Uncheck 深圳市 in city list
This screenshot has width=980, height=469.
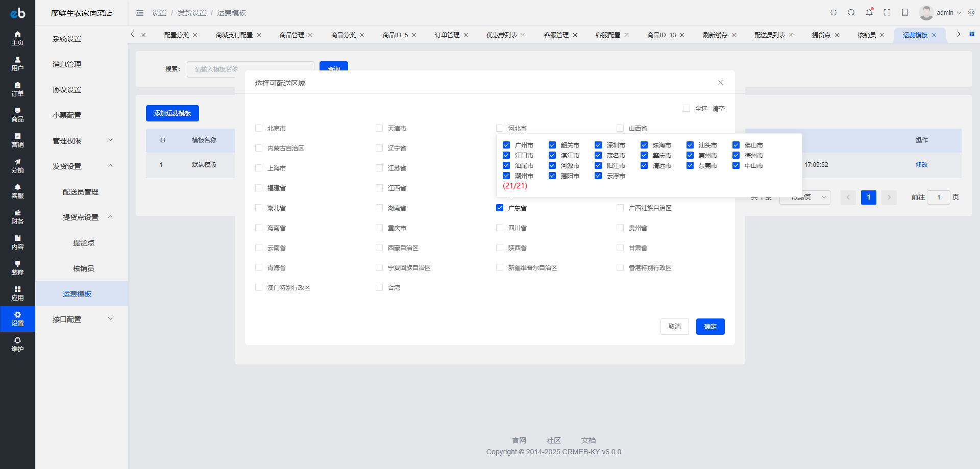(598, 145)
